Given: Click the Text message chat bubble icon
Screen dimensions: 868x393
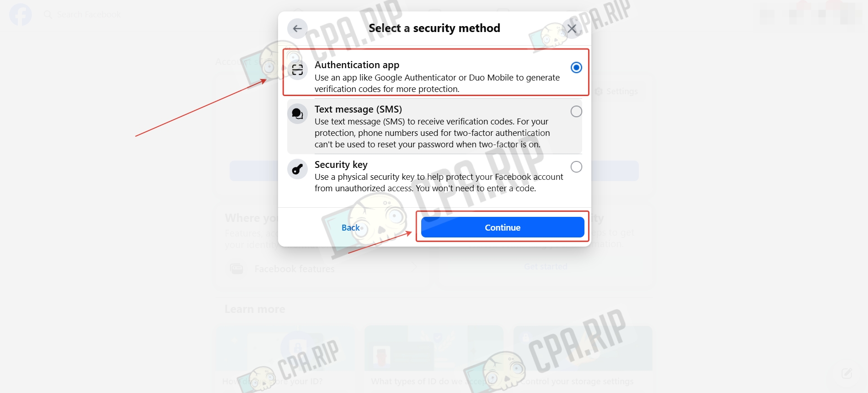Looking at the screenshot, I should pyautogui.click(x=297, y=113).
